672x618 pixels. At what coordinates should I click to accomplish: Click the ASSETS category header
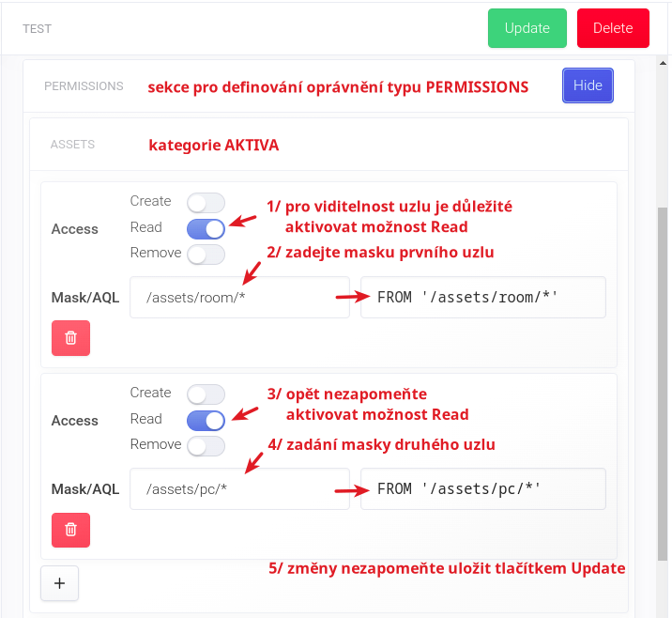(x=72, y=145)
